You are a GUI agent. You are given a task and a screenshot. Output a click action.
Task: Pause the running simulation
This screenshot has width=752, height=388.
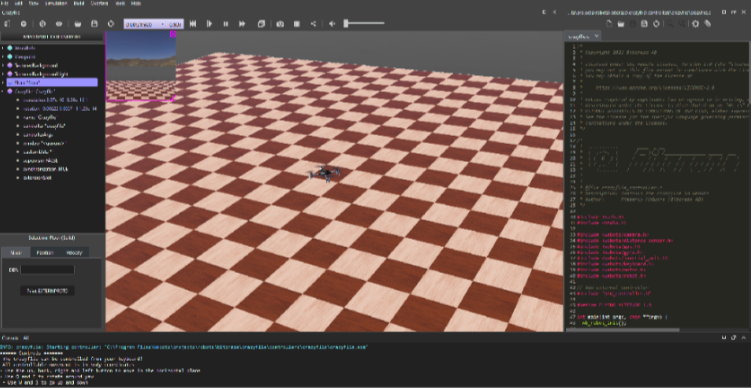[x=225, y=24]
